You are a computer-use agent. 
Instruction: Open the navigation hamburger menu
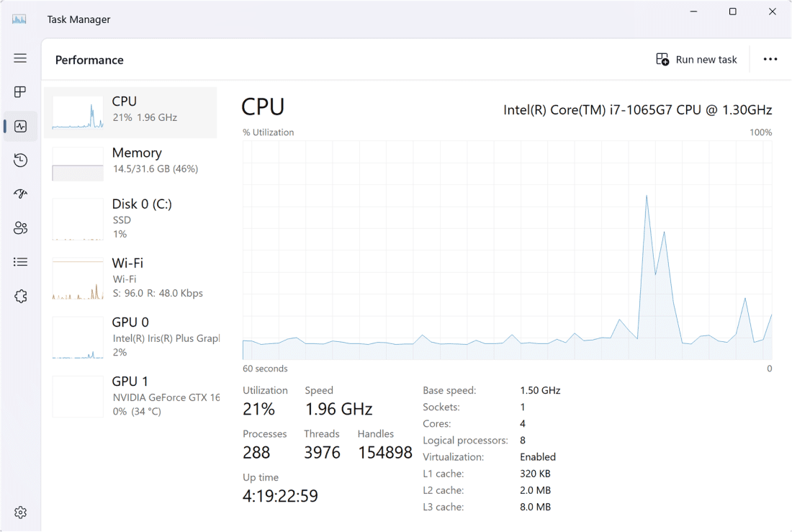click(20, 58)
